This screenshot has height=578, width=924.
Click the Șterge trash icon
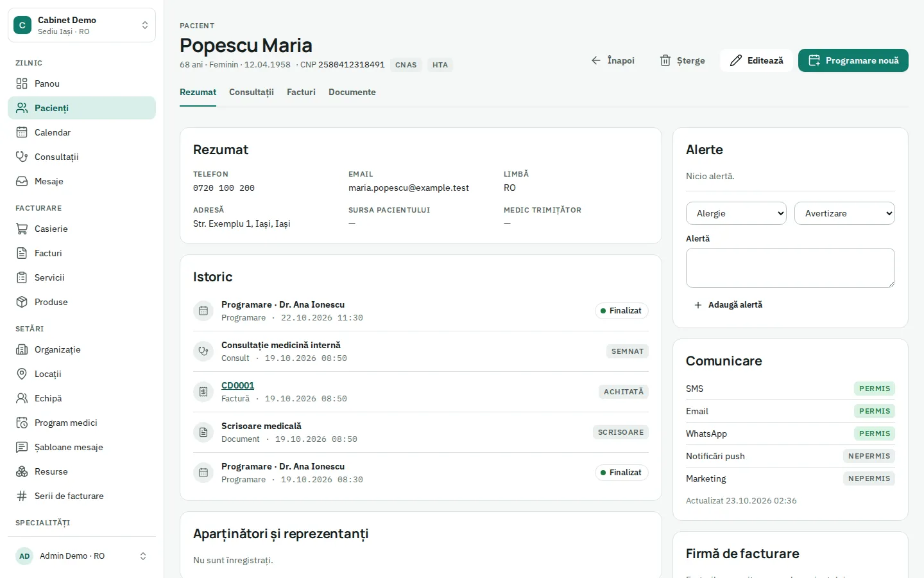point(665,60)
